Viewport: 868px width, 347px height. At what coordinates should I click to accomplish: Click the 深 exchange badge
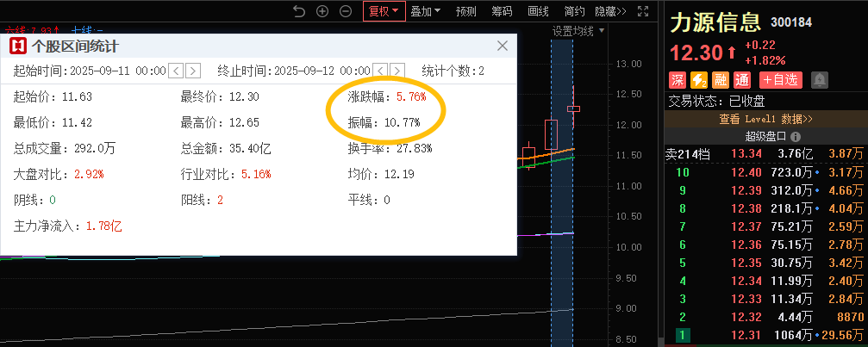pos(678,80)
